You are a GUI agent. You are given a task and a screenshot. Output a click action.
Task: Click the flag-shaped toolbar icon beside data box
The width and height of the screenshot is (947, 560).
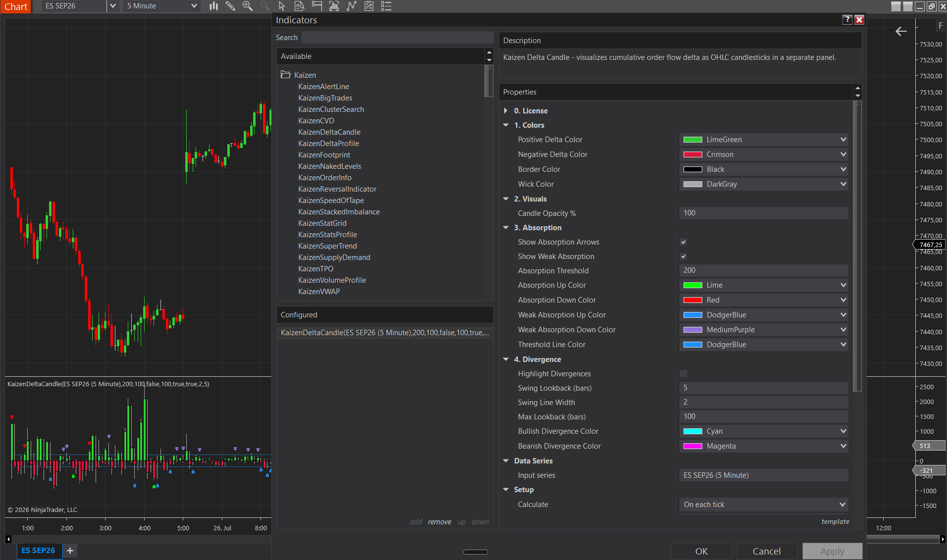pyautogui.click(x=317, y=6)
